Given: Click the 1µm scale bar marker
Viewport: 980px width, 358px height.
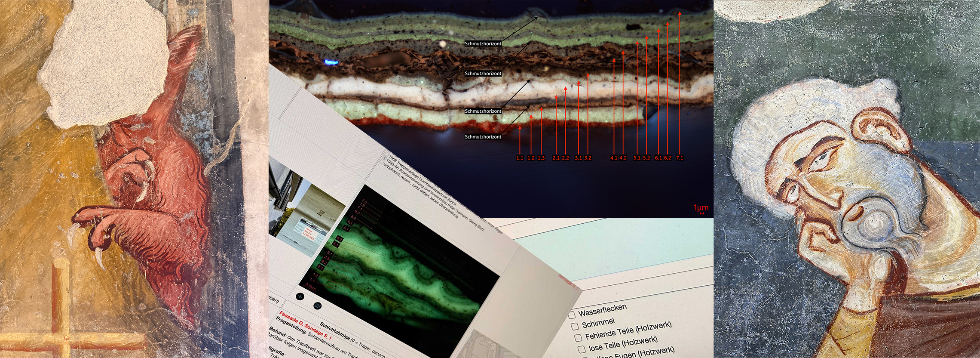Looking at the screenshot, I should click(x=701, y=209).
